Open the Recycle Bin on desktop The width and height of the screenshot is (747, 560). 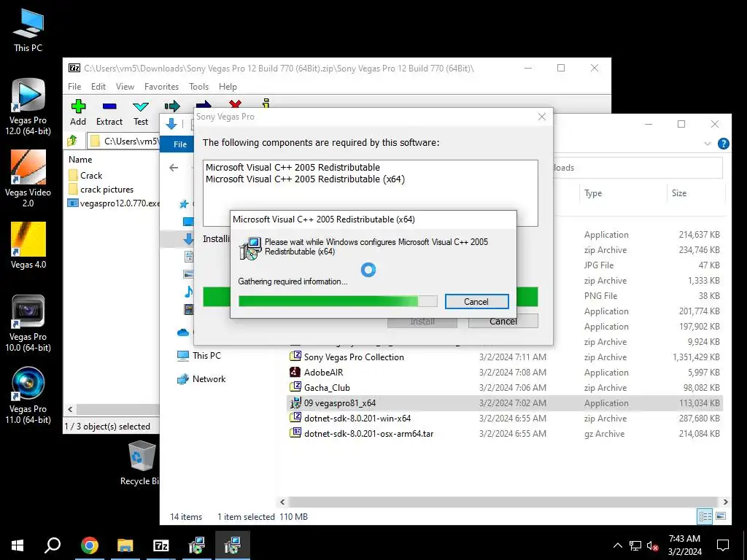(141, 463)
